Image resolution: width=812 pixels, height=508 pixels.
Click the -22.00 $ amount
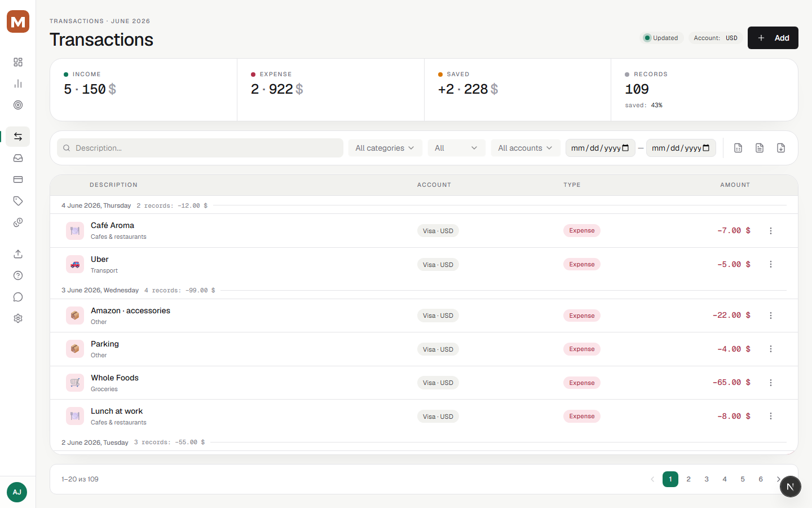(x=731, y=316)
